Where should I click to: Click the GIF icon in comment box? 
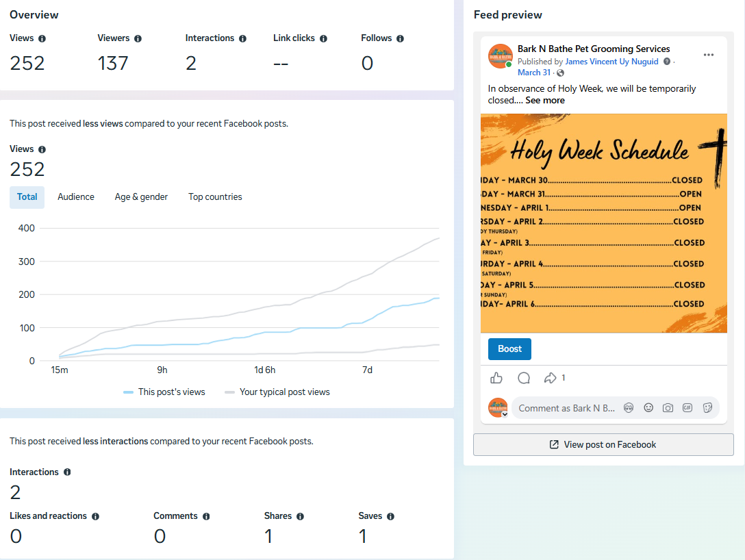pyautogui.click(x=687, y=407)
